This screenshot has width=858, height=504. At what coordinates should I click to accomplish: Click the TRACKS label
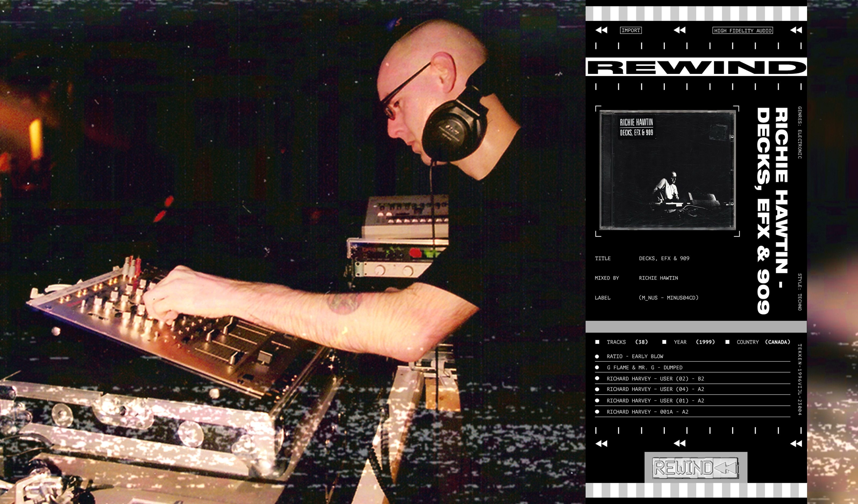616,342
